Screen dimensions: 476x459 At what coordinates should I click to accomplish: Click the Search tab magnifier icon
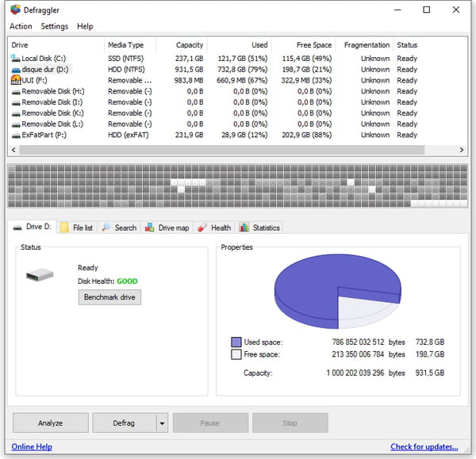(x=106, y=228)
